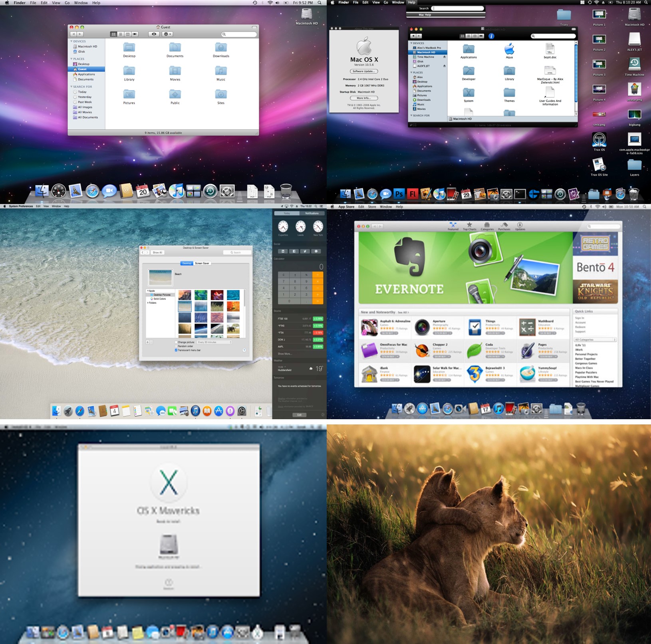Click the LinkedIn button in Notification Center
This screenshot has height=644, width=651.
[x=282, y=251]
